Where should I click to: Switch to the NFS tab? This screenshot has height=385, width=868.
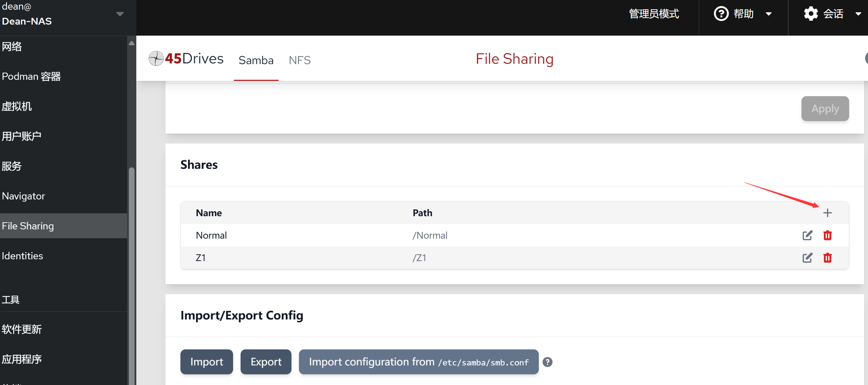[300, 60]
